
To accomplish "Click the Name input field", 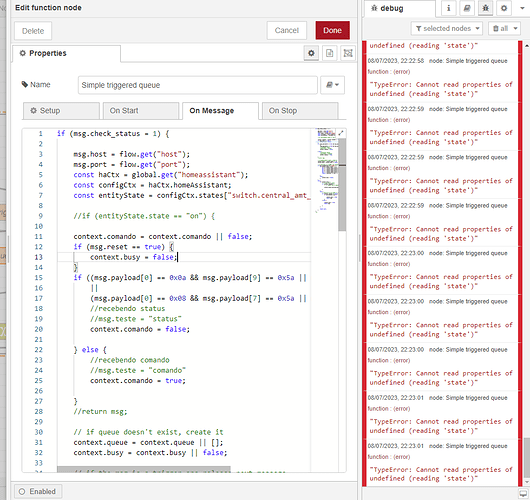I will click(197, 85).
